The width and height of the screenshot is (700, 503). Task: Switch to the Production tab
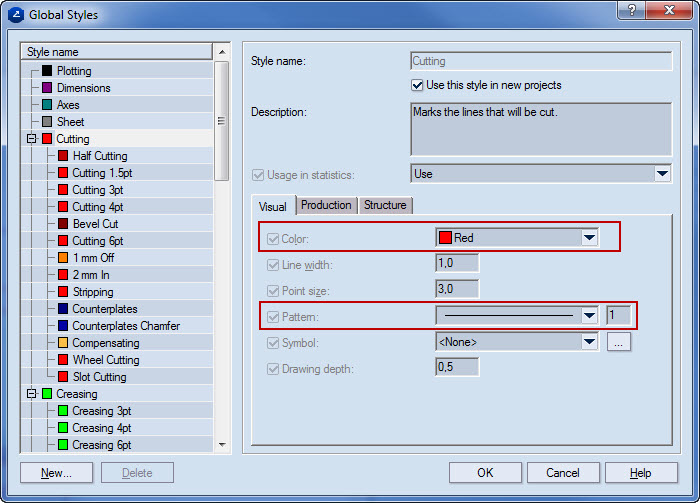pyautogui.click(x=326, y=205)
